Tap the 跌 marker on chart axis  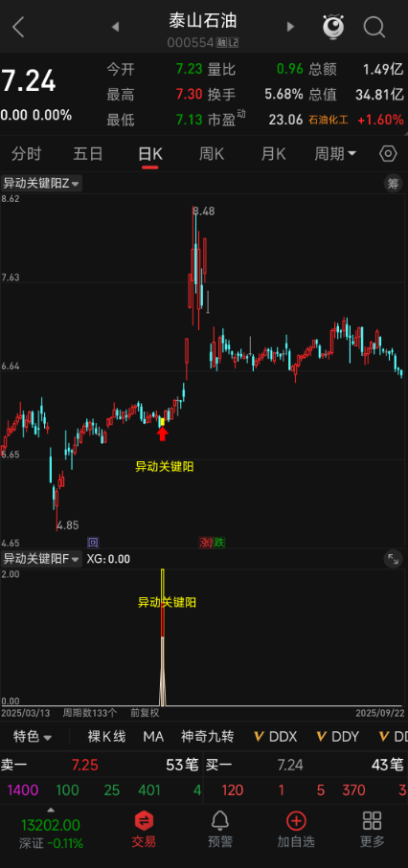219,543
